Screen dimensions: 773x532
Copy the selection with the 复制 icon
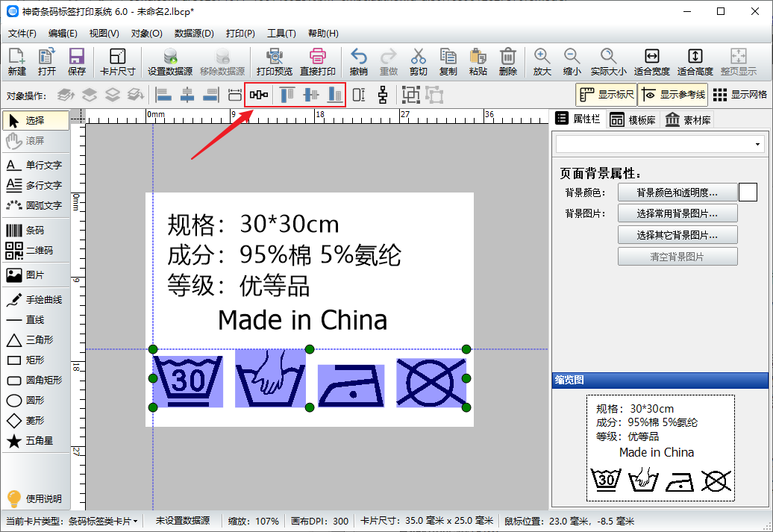click(x=448, y=62)
